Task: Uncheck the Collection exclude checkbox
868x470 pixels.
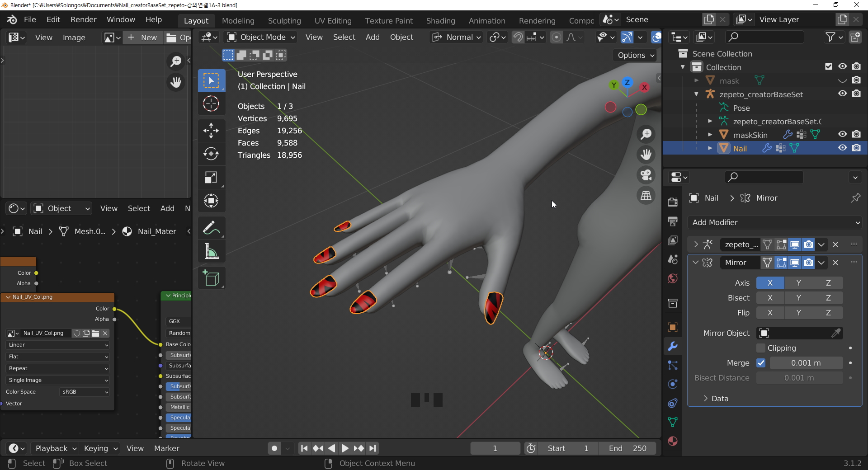Action: [828, 66]
